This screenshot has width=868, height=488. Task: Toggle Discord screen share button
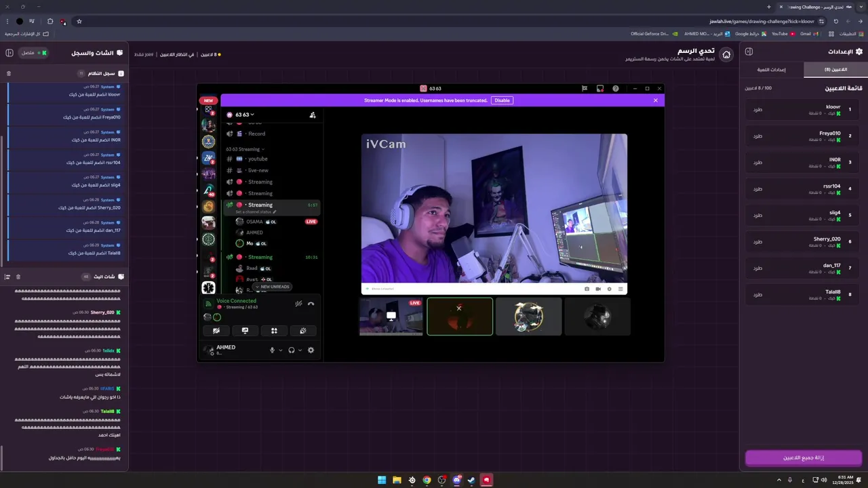(x=245, y=331)
